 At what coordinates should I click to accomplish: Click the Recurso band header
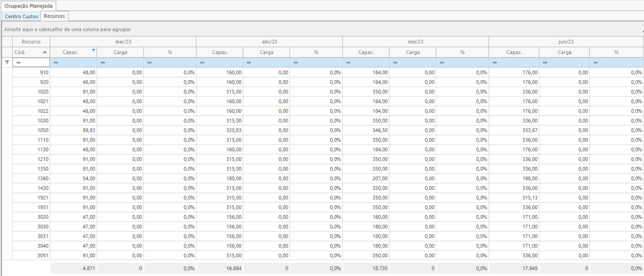(x=31, y=42)
